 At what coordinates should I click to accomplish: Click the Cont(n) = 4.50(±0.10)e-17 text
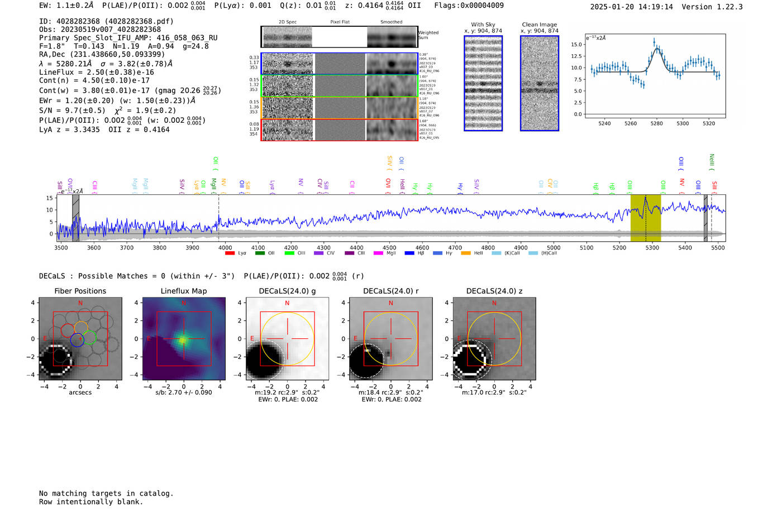click(94, 80)
